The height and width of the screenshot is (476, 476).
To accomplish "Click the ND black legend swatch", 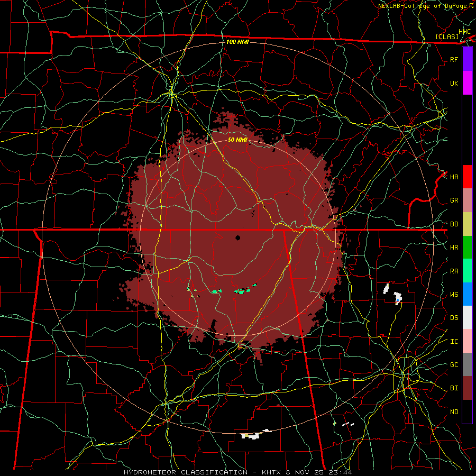I will (x=467, y=411).
